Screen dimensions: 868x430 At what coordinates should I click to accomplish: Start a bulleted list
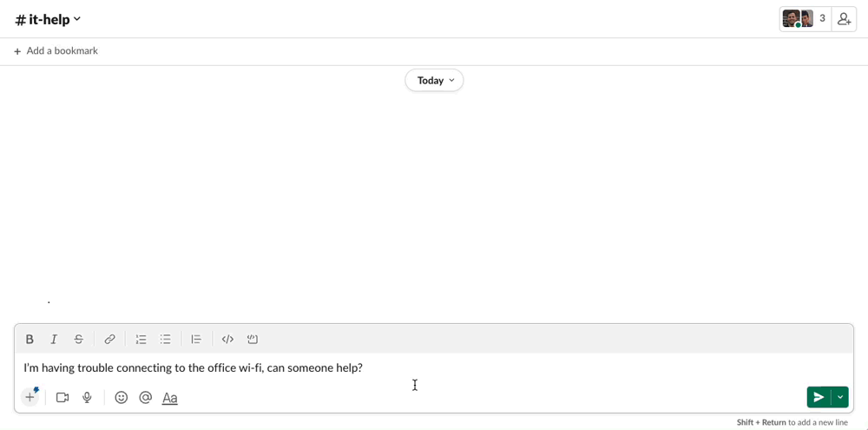(x=166, y=340)
